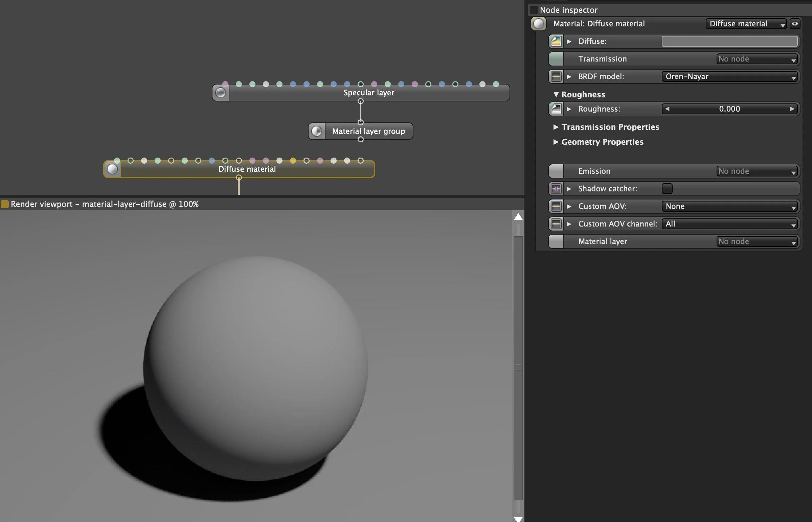
Task: Enable the Shadow catcher checkbox
Action: (667, 189)
